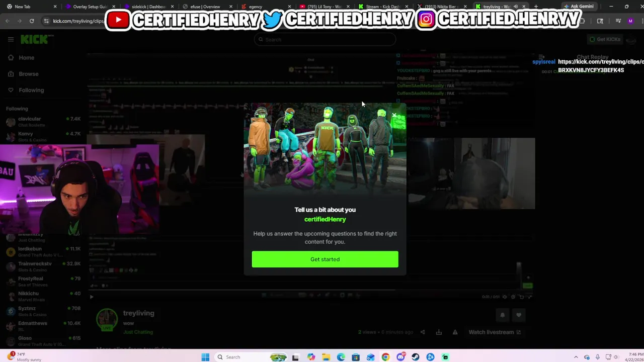
Task: Switch to the Nikita Bier X tab
Action: pyautogui.click(x=441, y=7)
